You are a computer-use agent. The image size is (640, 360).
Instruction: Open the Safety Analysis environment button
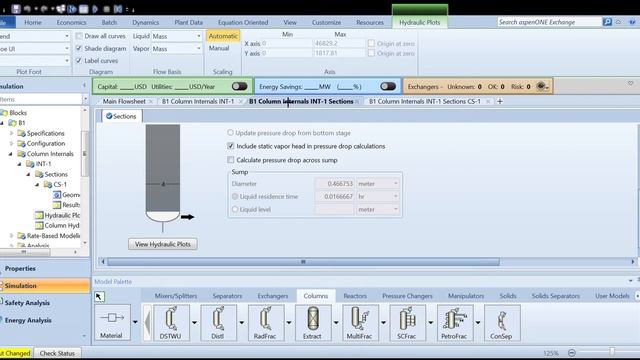point(45,303)
